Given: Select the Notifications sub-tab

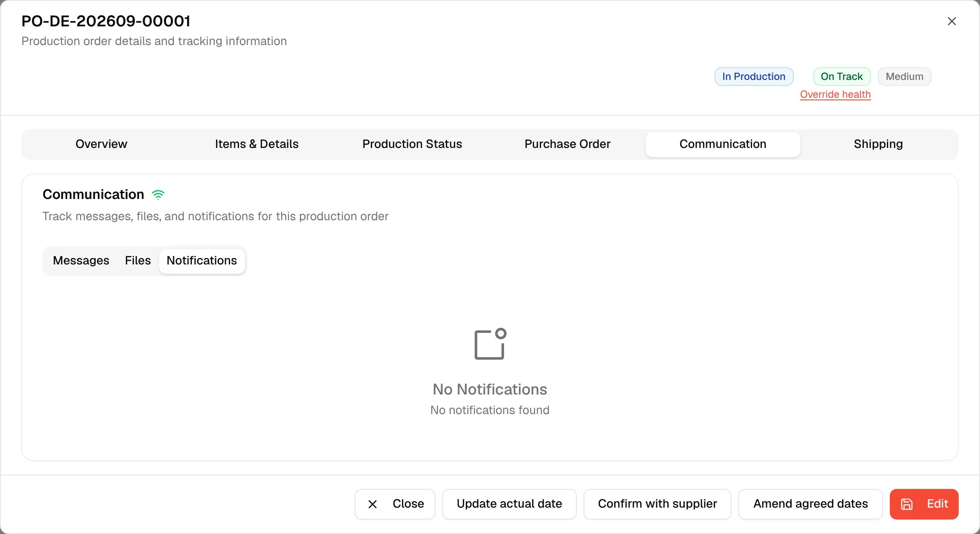Looking at the screenshot, I should point(202,261).
